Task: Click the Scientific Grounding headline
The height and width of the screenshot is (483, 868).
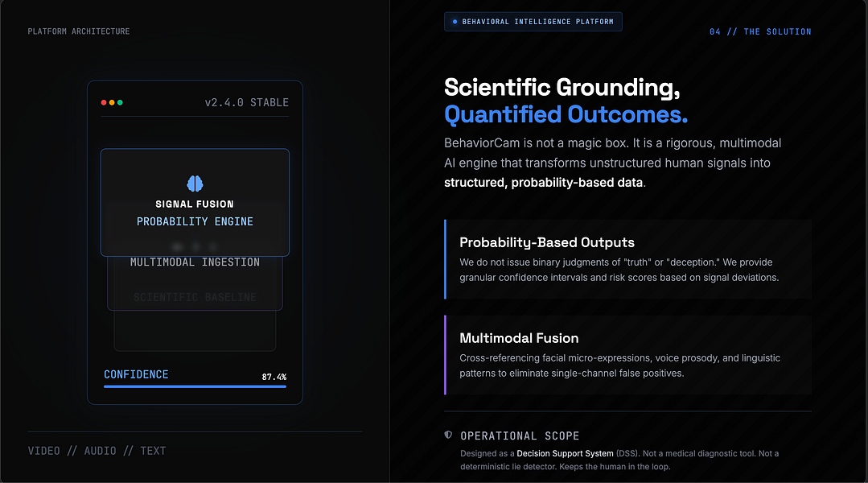Action: coord(562,88)
